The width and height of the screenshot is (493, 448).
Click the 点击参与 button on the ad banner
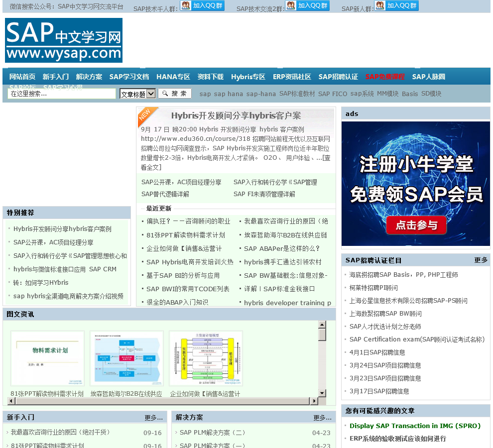pyautogui.click(x=416, y=225)
